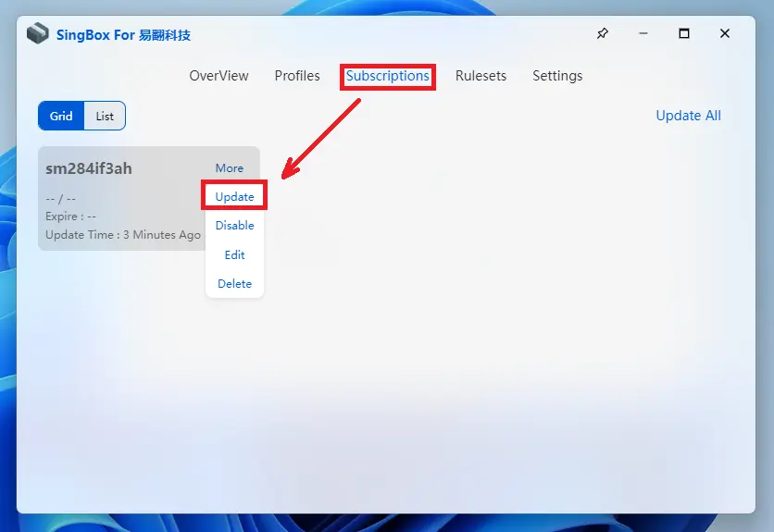This screenshot has width=774, height=532.
Task: Pin the window with the pushpin icon
Action: coord(602,33)
